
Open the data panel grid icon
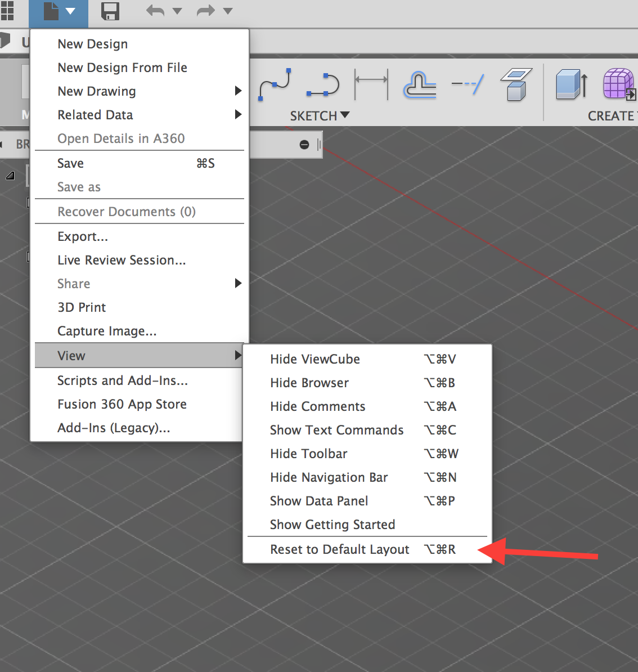(x=7, y=11)
